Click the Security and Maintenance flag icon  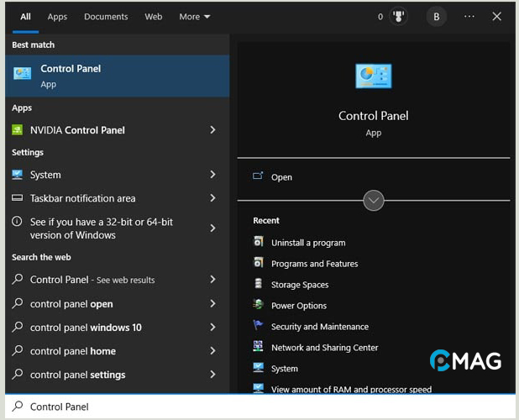click(258, 327)
